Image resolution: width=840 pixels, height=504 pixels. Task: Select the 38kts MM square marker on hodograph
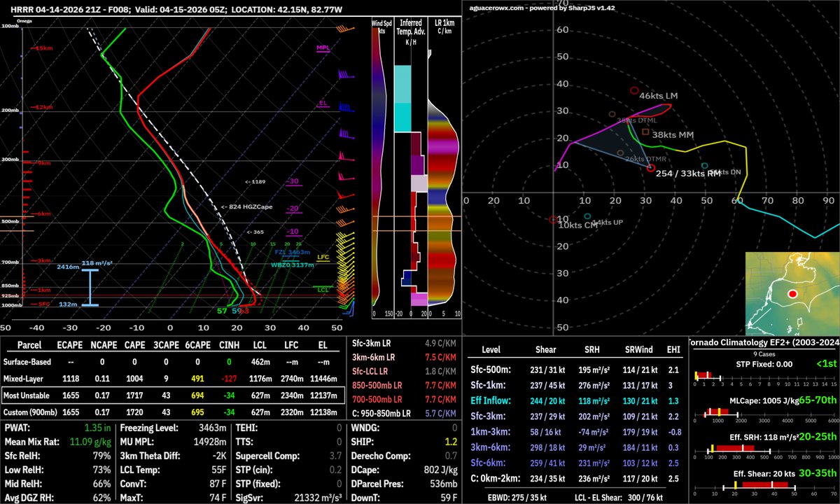coord(645,131)
